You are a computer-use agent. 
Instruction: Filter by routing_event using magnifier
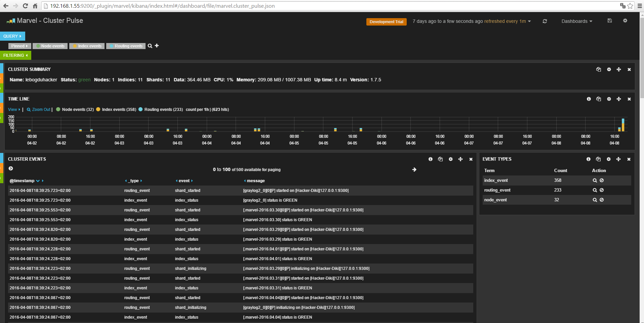[595, 190]
